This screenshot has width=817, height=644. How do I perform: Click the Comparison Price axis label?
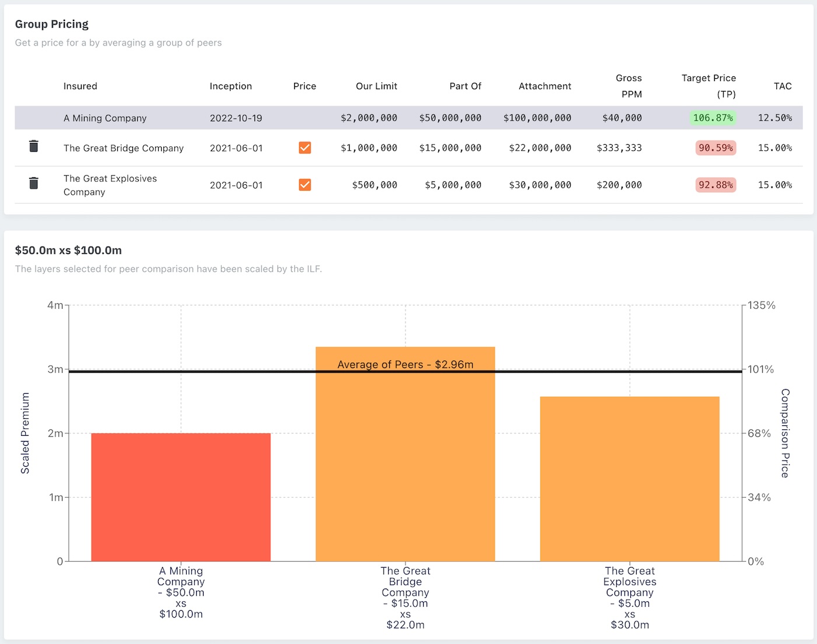tap(785, 433)
